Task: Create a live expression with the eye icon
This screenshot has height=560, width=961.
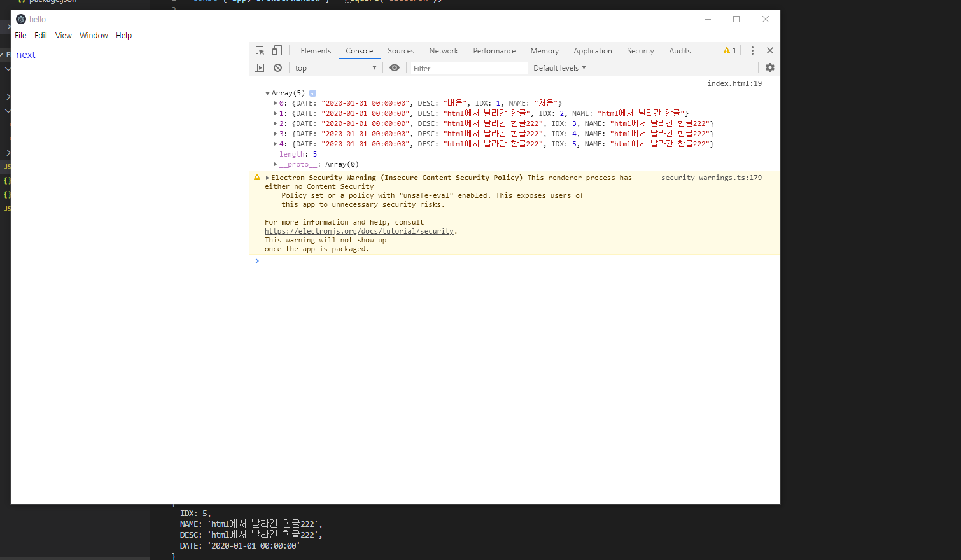Action: [x=395, y=68]
